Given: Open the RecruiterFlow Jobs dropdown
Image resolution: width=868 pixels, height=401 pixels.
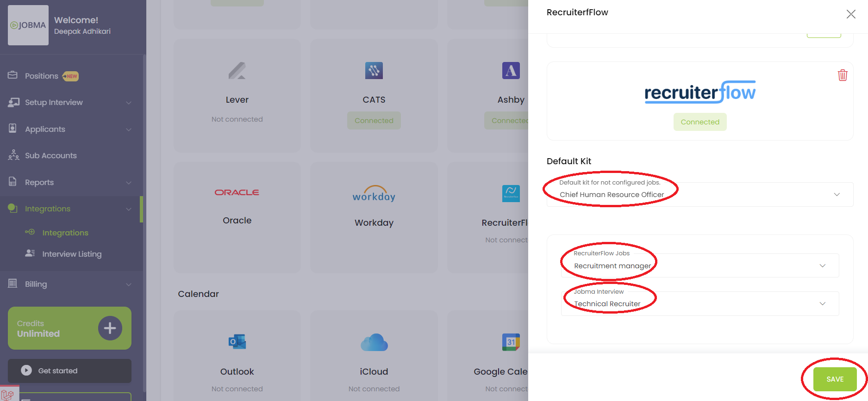Looking at the screenshot, I should [x=700, y=265].
